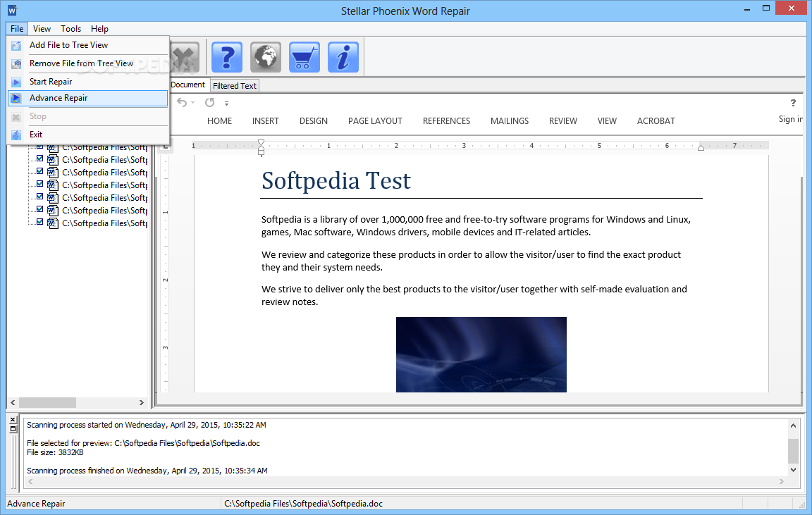Click the log panel float/dock square icon
The image size is (812, 515).
13,429
